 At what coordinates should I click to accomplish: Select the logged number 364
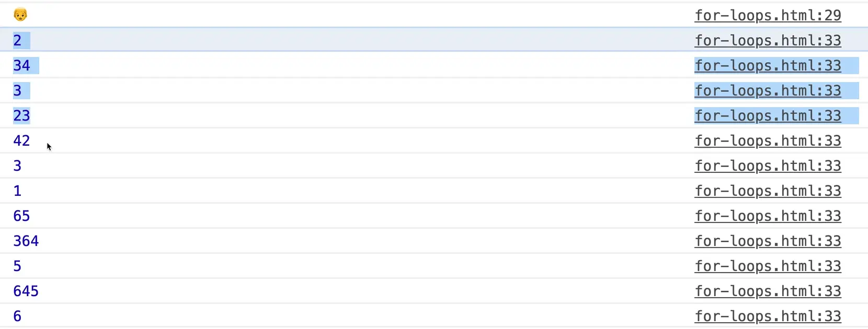point(26,241)
